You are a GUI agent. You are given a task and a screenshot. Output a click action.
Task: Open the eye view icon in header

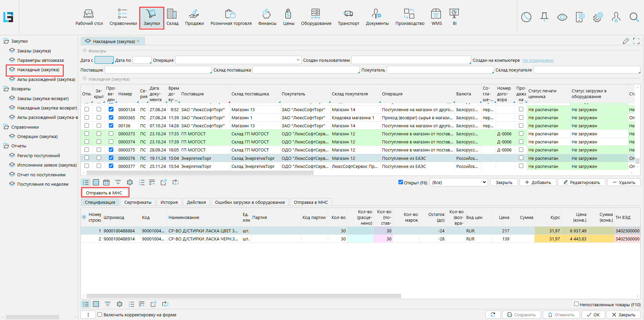point(562,17)
